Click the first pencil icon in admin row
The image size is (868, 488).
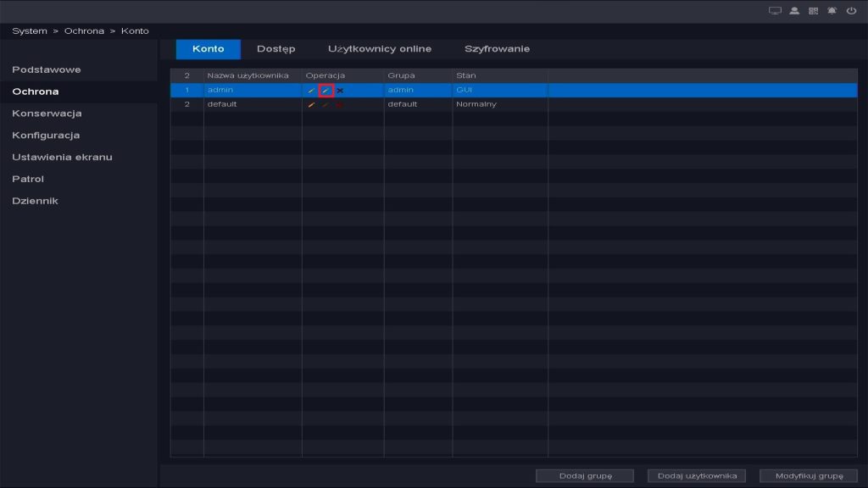[311, 90]
